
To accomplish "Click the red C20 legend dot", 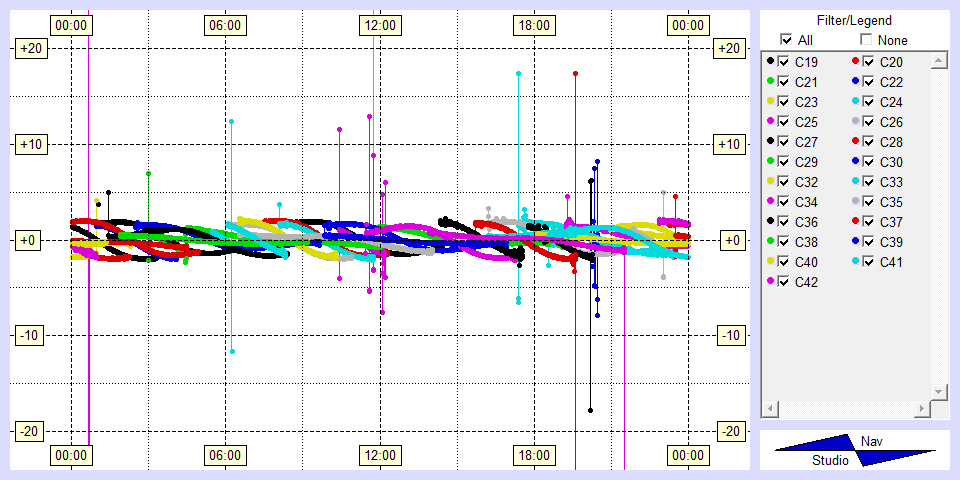I will [x=855, y=62].
